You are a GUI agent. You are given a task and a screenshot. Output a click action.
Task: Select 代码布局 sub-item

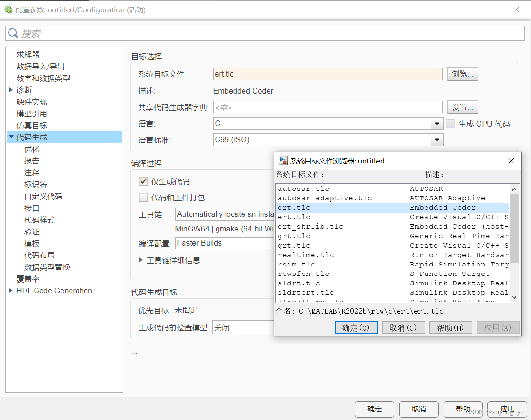[39, 255]
